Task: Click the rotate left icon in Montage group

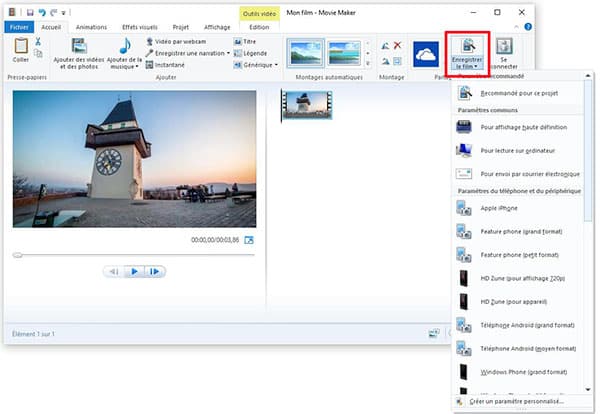Action: point(386,46)
